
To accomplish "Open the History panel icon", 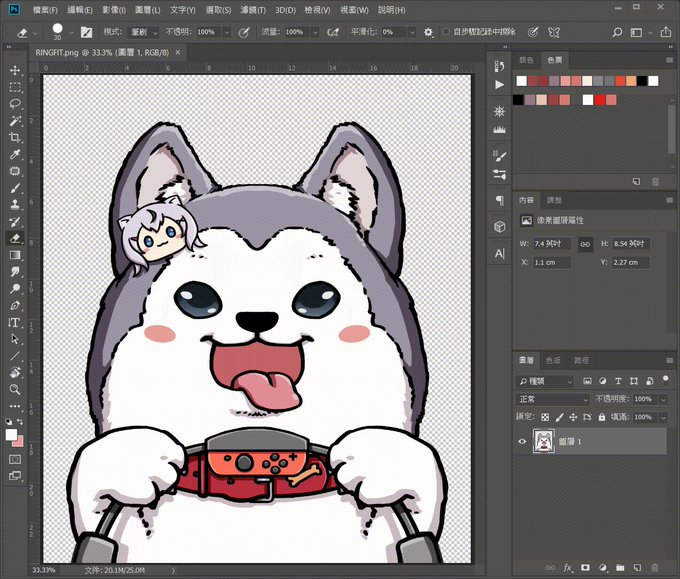I will (x=500, y=66).
